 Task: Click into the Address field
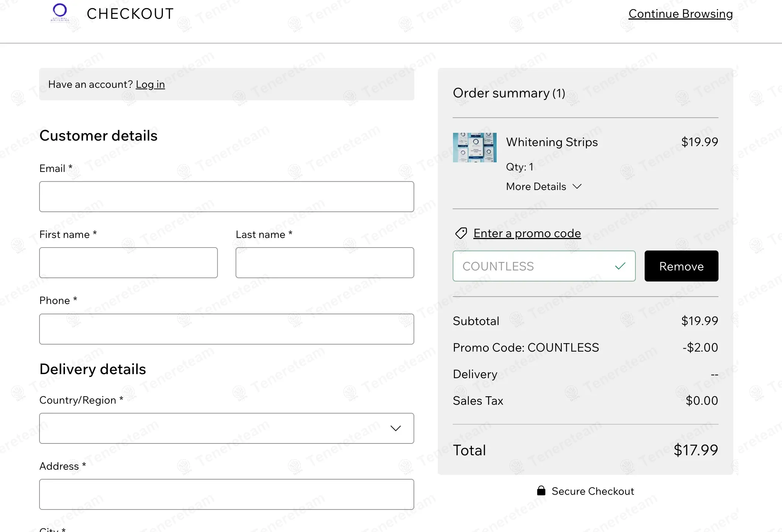227,494
